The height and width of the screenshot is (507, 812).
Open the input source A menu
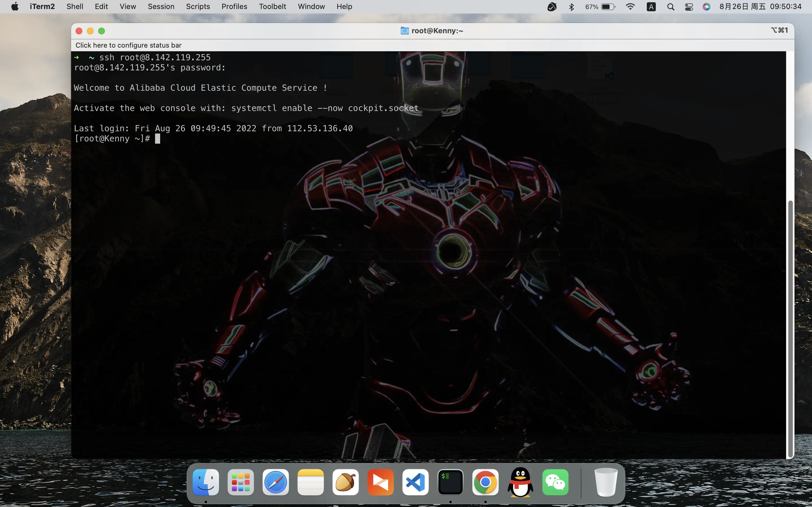651,7
